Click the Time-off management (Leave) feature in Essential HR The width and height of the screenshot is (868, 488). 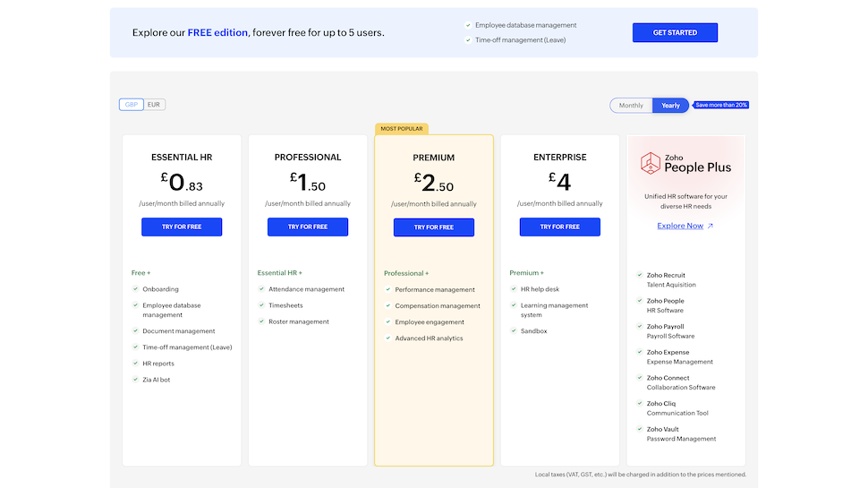(x=187, y=347)
